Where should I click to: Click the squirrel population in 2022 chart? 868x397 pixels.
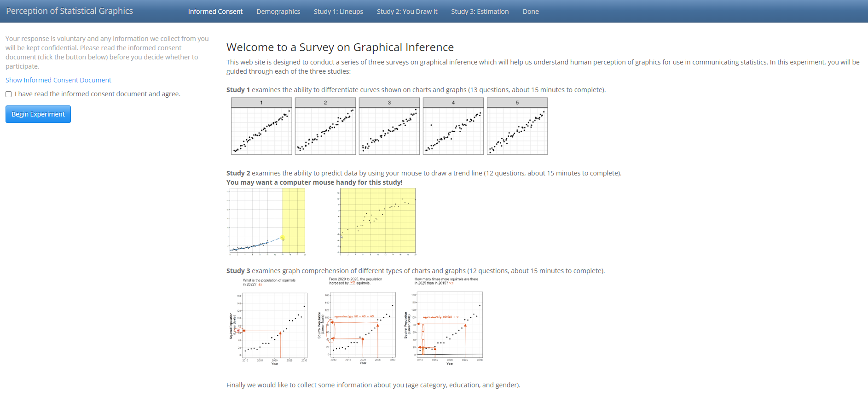(268, 321)
